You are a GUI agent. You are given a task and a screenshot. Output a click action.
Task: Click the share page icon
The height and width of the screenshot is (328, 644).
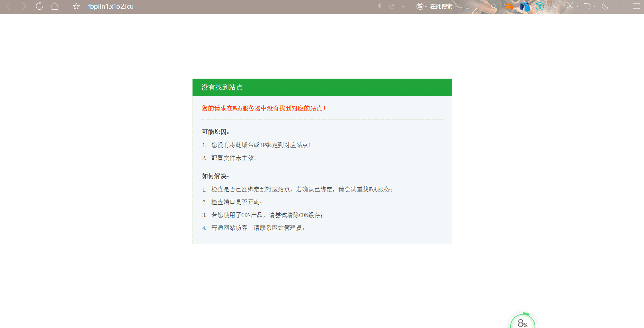(x=392, y=7)
